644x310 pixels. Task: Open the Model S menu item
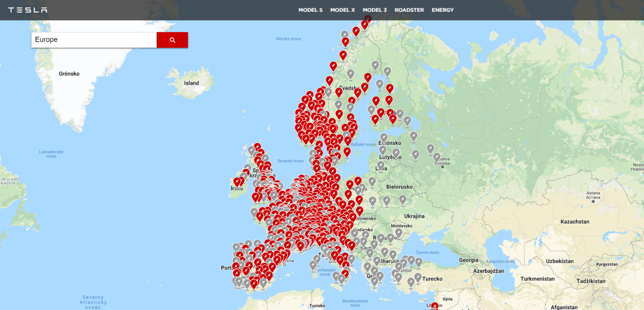(x=310, y=10)
